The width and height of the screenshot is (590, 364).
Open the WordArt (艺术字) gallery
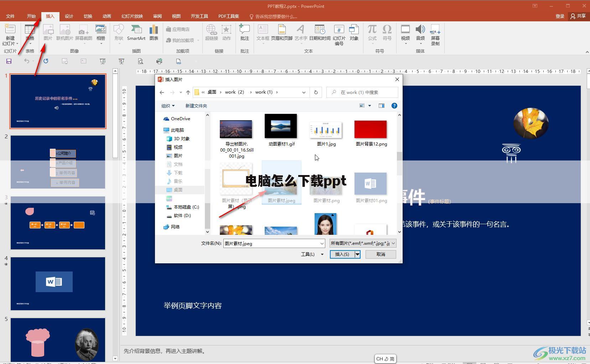[301, 34]
